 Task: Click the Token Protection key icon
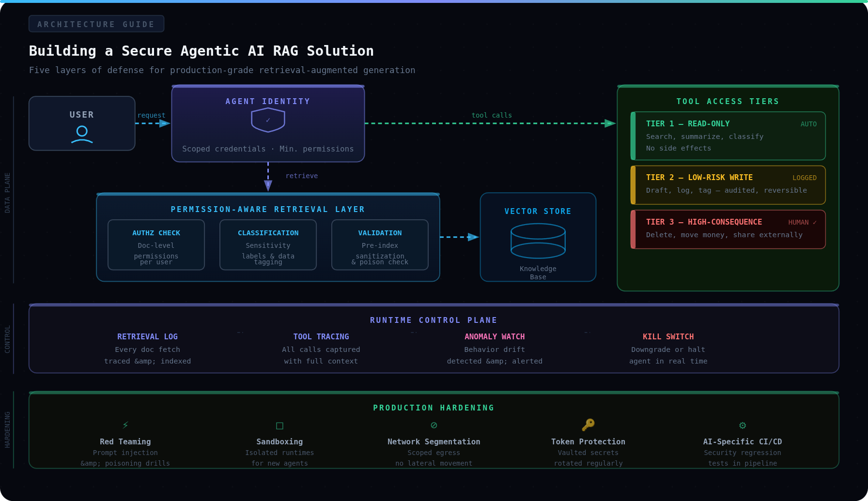tap(588, 425)
